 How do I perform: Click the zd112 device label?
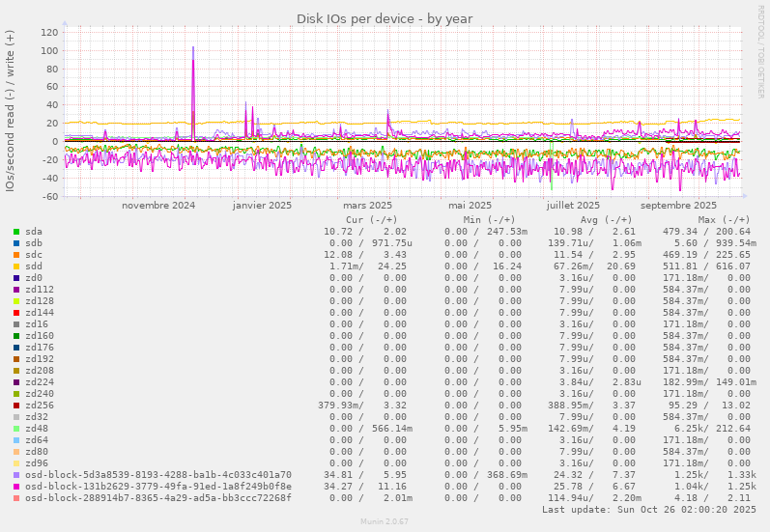click(x=40, y=290)
